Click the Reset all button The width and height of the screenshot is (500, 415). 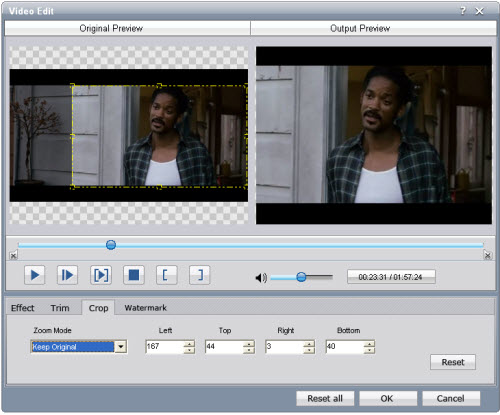[x=325, y=398]
